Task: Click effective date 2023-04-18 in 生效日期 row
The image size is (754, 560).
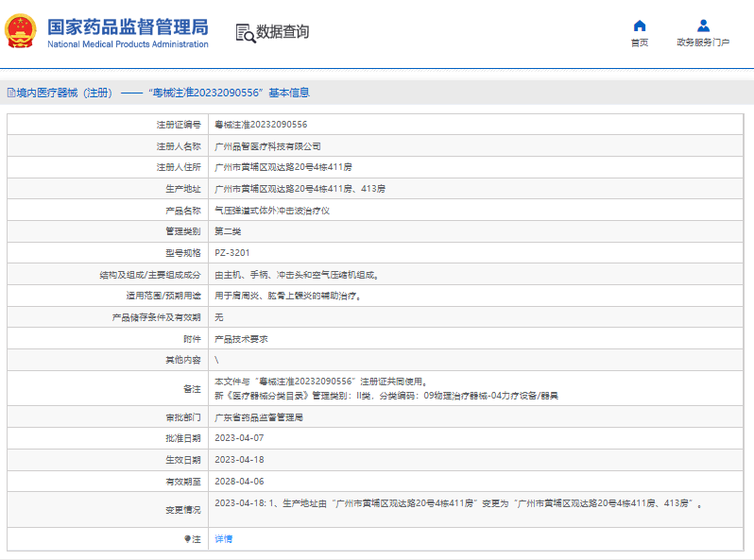Action: tap(239, 460)
